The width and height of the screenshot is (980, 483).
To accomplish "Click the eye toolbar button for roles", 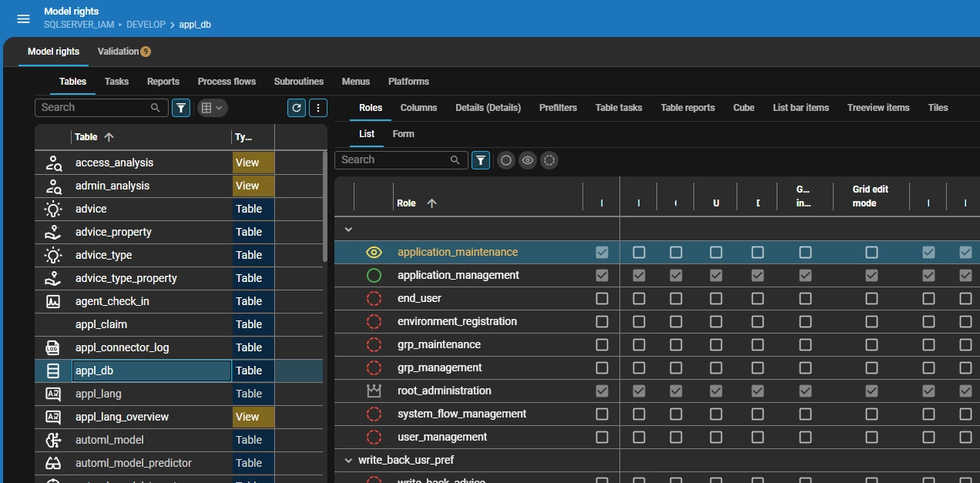I will pos(528,160).
